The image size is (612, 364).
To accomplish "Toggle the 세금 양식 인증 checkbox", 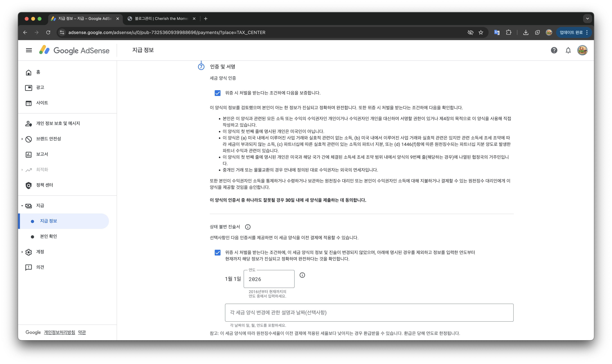I will pyautogui.click(x=217, y=93).
